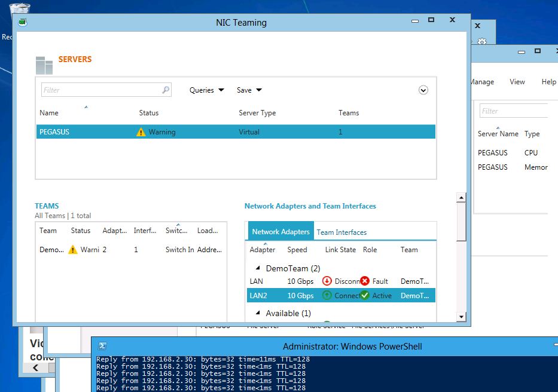Click the Servers section icon

[44, 65]
